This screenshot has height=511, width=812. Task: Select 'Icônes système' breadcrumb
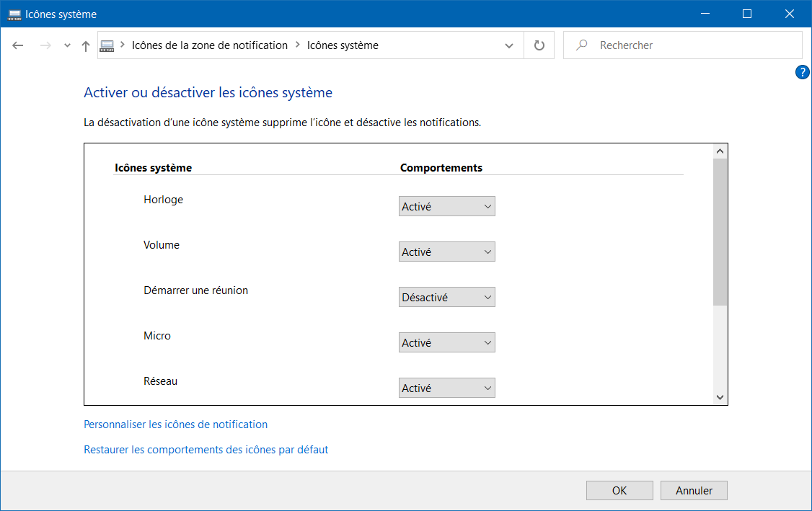(x=343, y=45)
